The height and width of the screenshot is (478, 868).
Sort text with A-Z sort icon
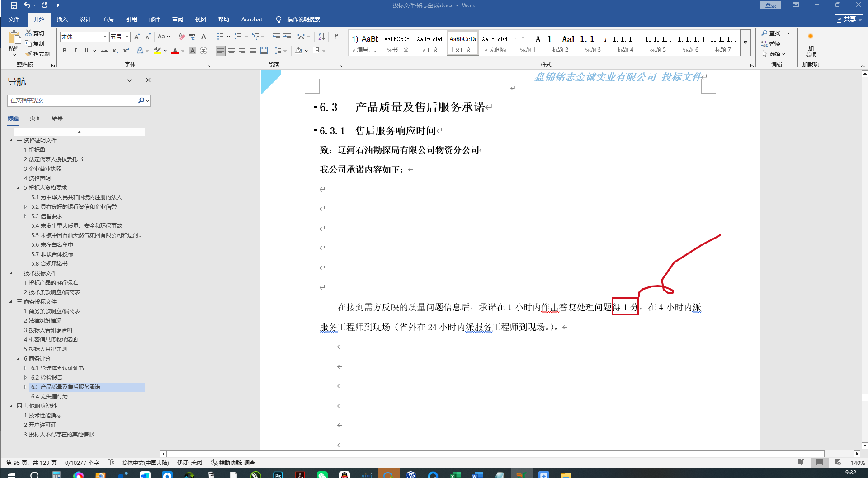tap(321, 37)
